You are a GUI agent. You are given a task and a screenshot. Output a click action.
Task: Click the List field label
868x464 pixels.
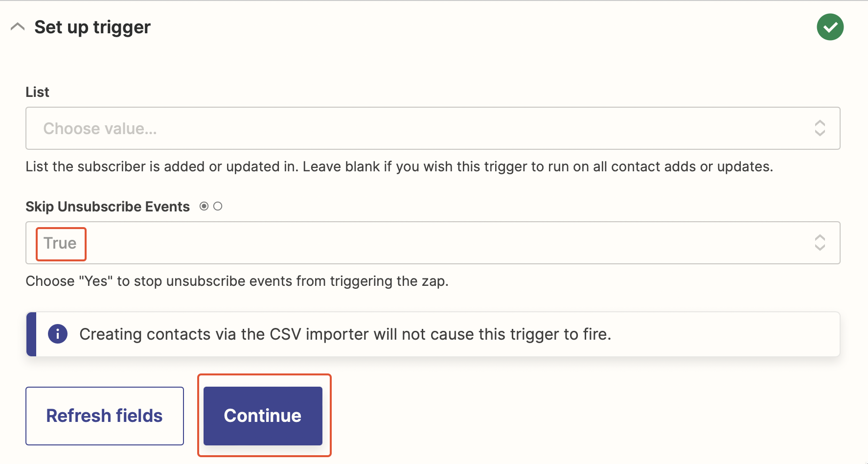(38, 92)
